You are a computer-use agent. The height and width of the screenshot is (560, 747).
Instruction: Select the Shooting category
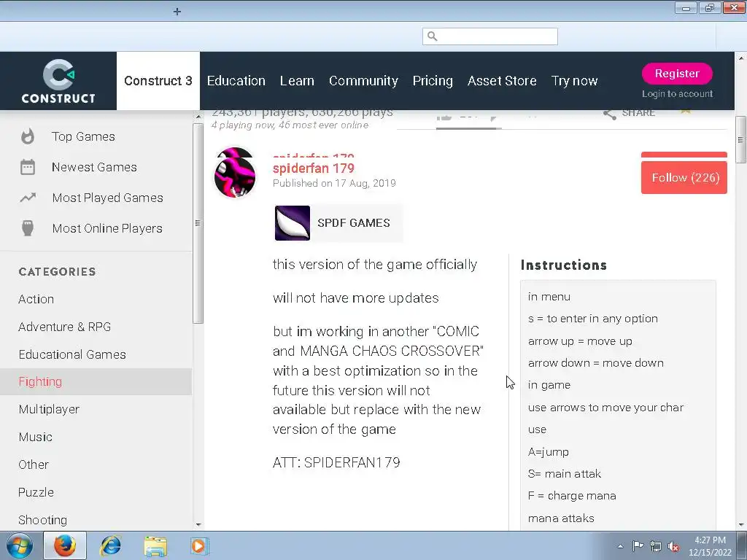coord(43,519)
